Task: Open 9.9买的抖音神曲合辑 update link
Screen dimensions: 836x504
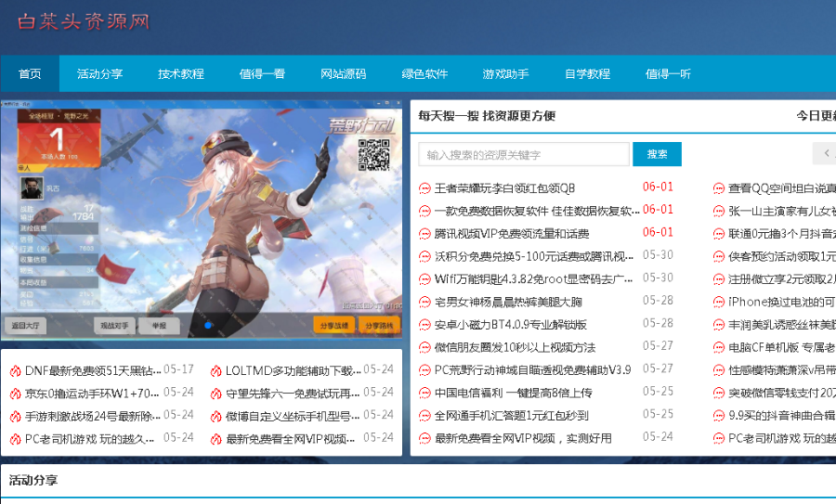Action: coord(782,416)
